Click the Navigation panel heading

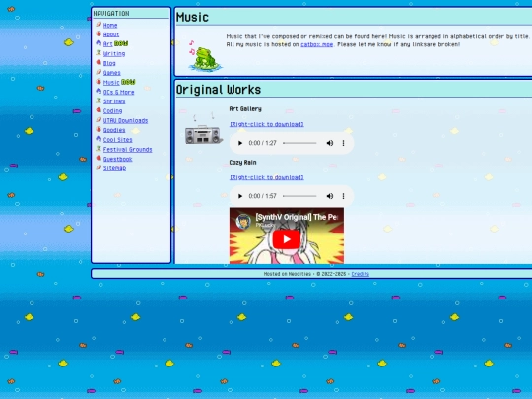tap(111, 13)
